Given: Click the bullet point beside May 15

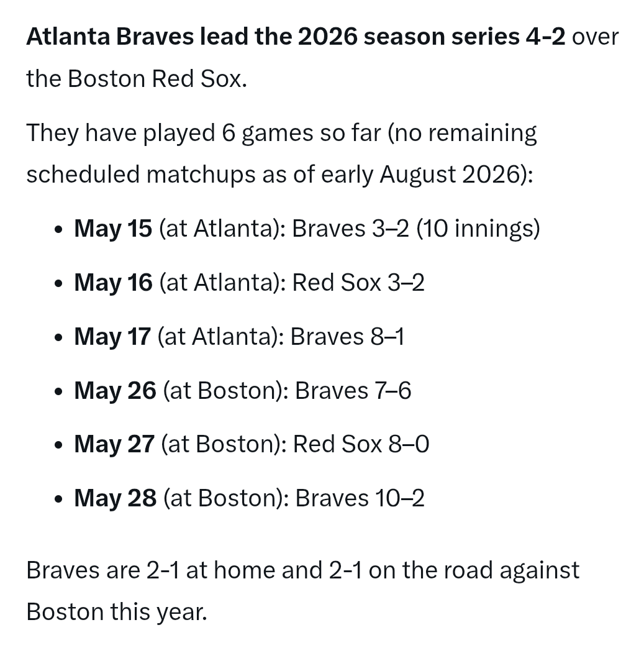Looking at the screenshot, I should click(x=59, y=229).
